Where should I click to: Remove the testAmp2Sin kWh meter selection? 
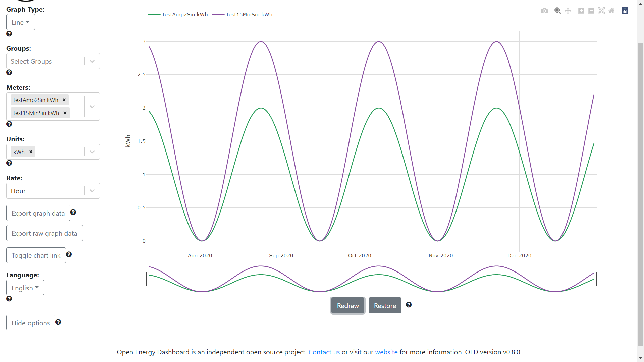click(x=64, y=100)
